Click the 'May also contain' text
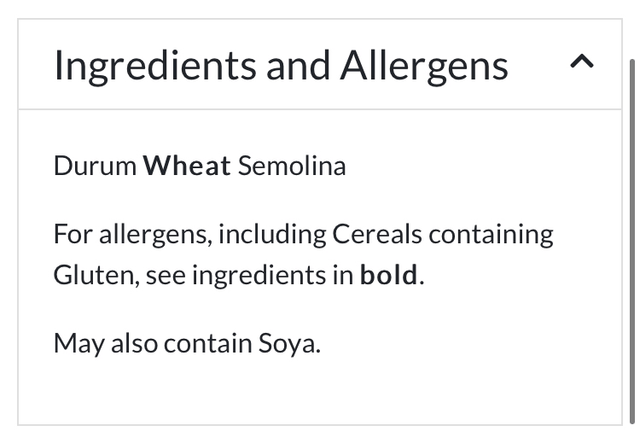The image size is (640, 432). click(152, 344)
